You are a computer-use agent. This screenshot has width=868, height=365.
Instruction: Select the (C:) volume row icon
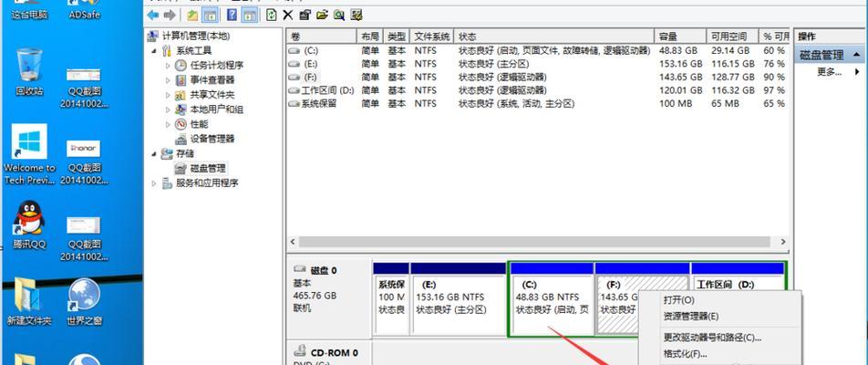[294, 50]
